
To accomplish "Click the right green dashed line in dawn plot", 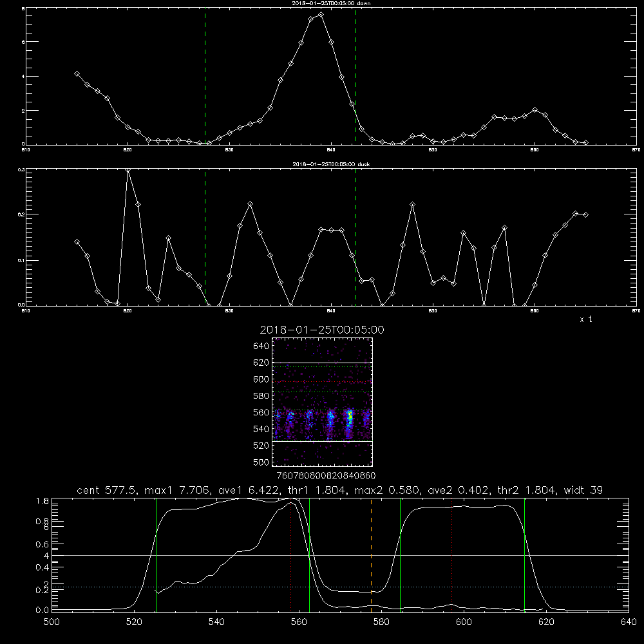I will coord(355,77).
